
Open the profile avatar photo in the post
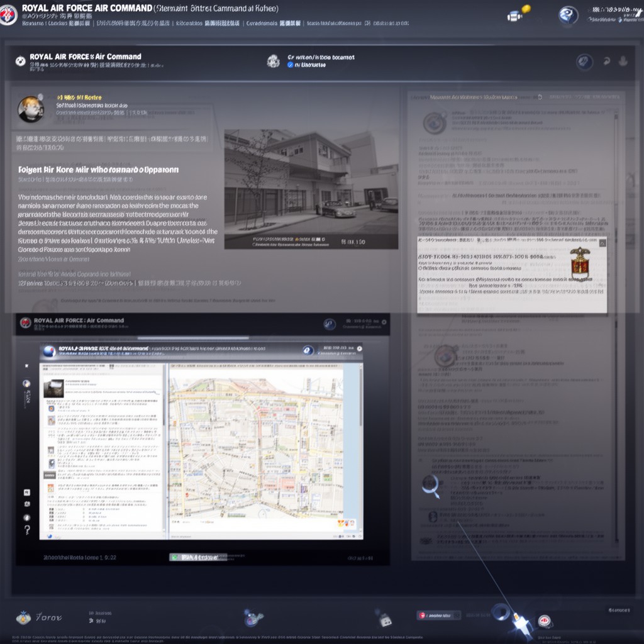click(x=31, y=109)
